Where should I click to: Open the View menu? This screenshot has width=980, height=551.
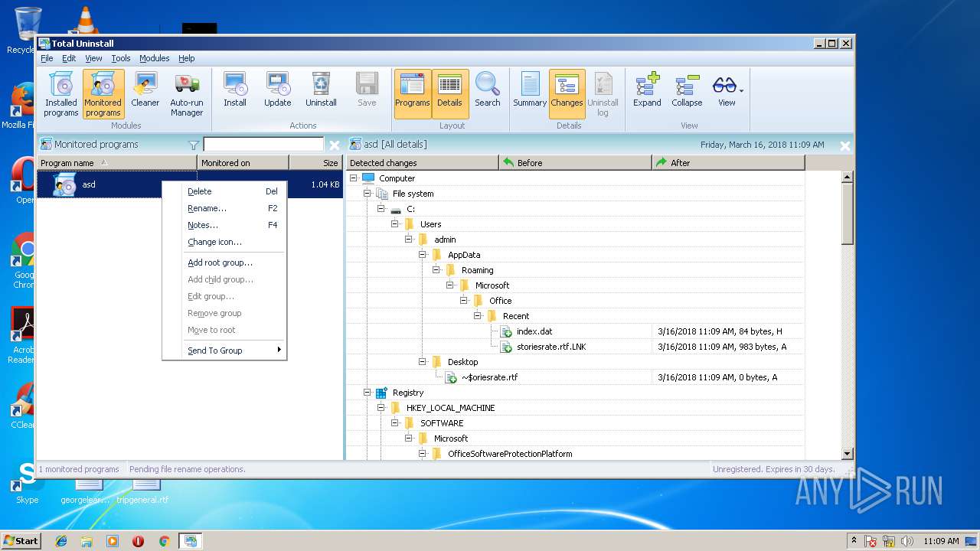coord(93,58)
